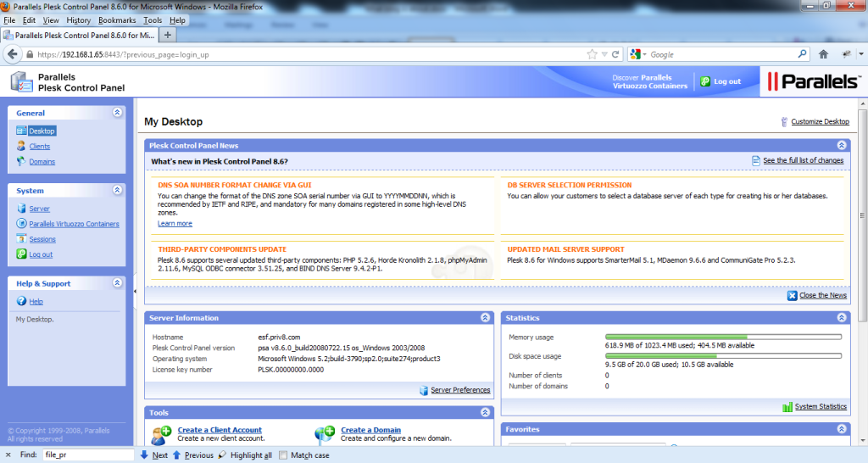Click the Create a Client Account icon
The height and width of the screenshot is (463, 868).
161,435
